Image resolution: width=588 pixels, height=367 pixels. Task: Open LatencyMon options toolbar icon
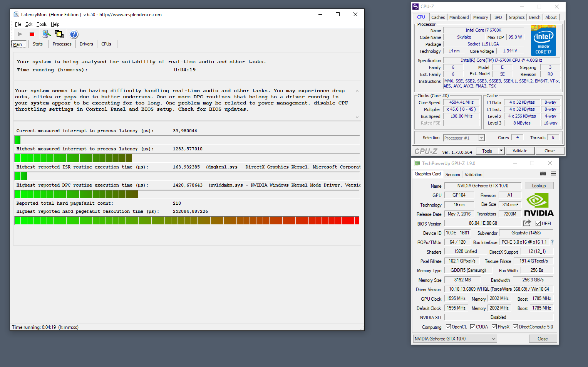click(x=47, y=34)
